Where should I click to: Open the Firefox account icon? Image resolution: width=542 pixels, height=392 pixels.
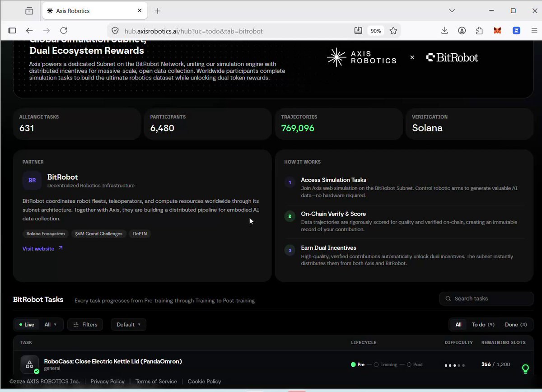pyautogui.click(x=462, y=31)
